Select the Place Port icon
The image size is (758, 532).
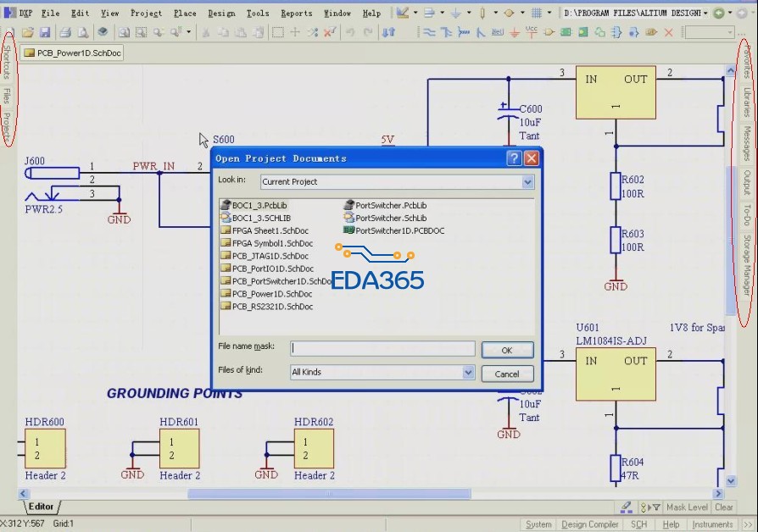coord(651,32)
